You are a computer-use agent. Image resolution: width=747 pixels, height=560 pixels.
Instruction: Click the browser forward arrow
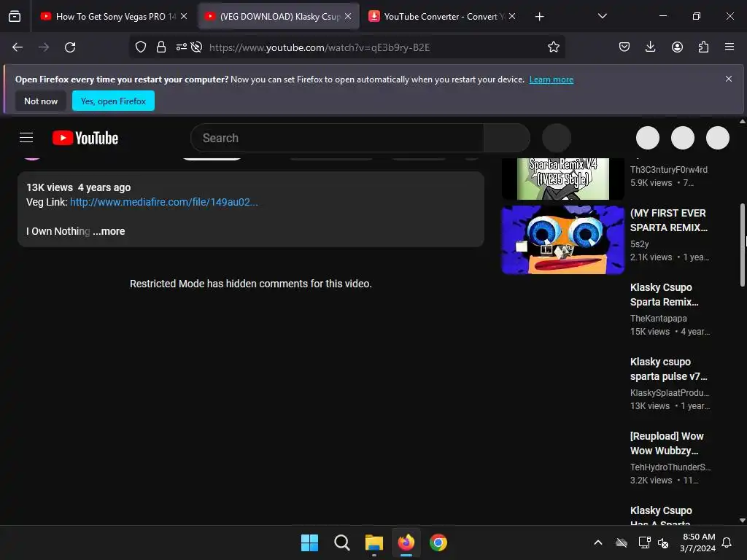click(x=44, y=47)
